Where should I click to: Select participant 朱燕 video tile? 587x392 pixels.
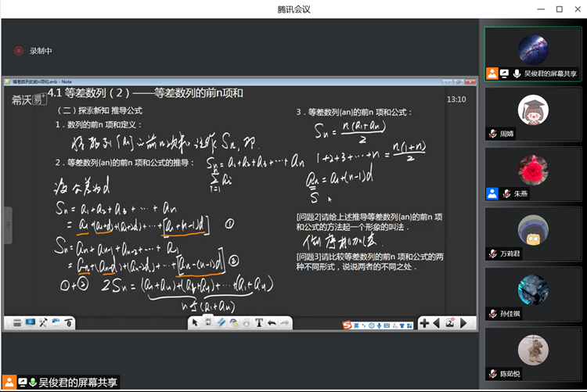[x=533, y=174]
